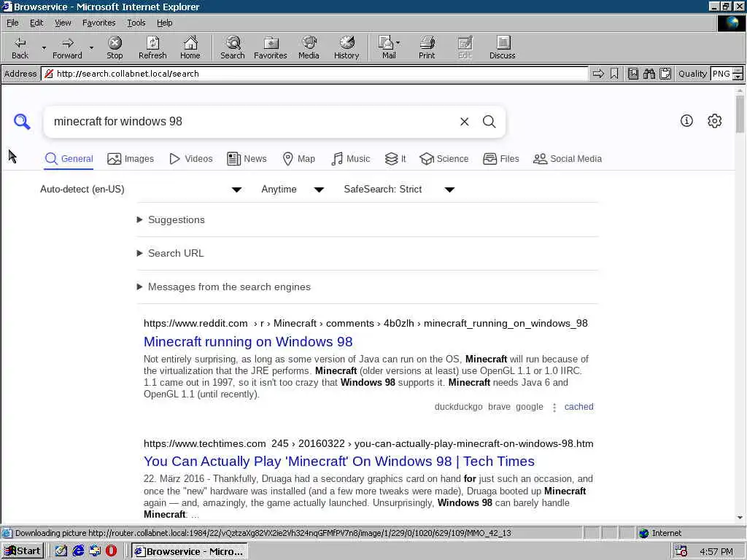Switch to the Map search tab
The width and height of the screenshot is (747, 560).
[x=298, y=159]
